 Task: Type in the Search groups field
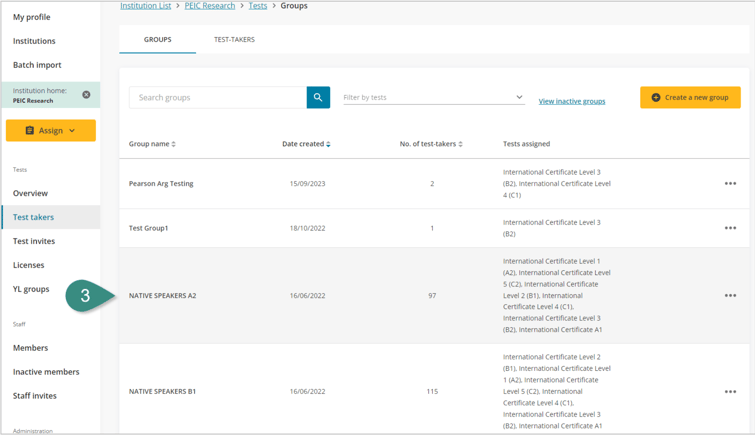pos(218,97)
